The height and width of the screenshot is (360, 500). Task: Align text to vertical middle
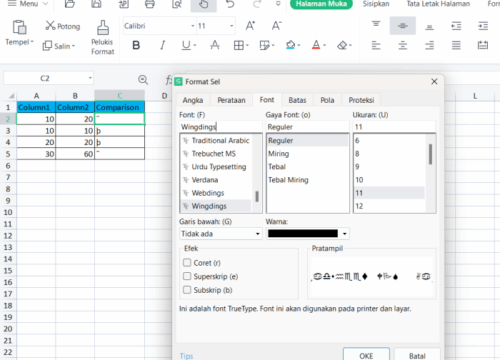[x=403, y=26]
